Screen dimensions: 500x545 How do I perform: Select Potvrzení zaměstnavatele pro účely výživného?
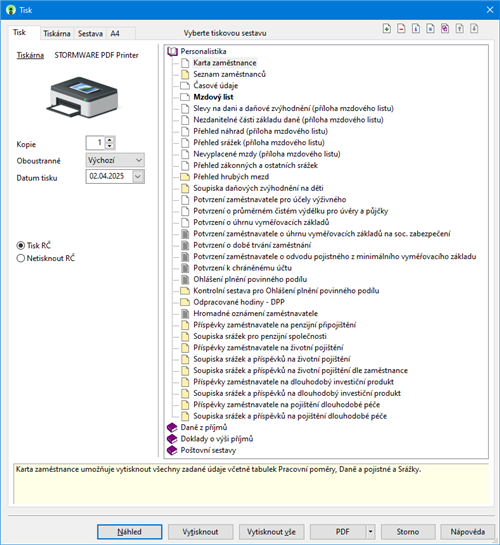(x=270, y=200)
